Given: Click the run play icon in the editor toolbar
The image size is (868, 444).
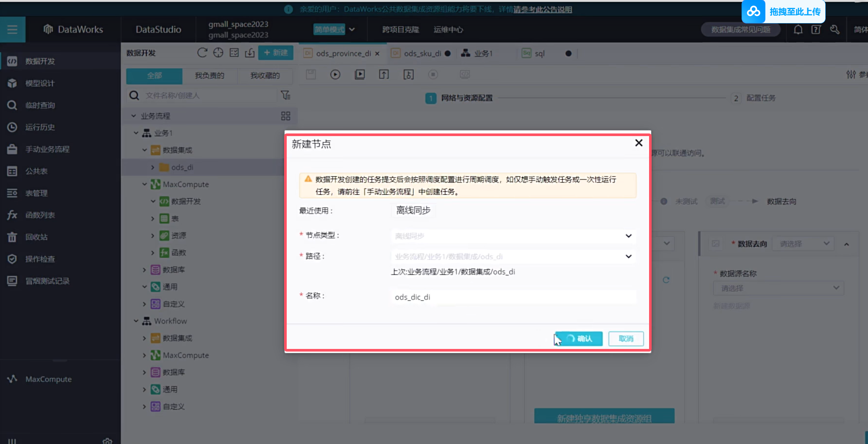Looking at the screenshot, I should [x=335, y=75].
